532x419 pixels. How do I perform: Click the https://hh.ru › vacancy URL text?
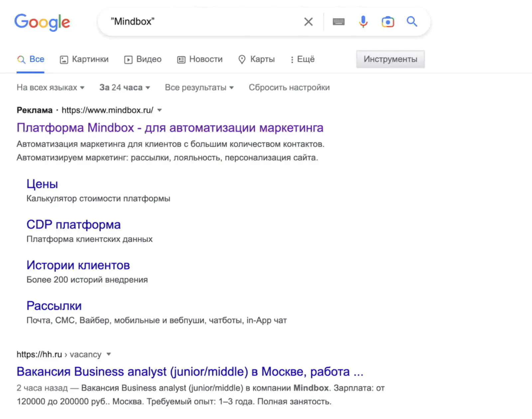pos(59,355)
